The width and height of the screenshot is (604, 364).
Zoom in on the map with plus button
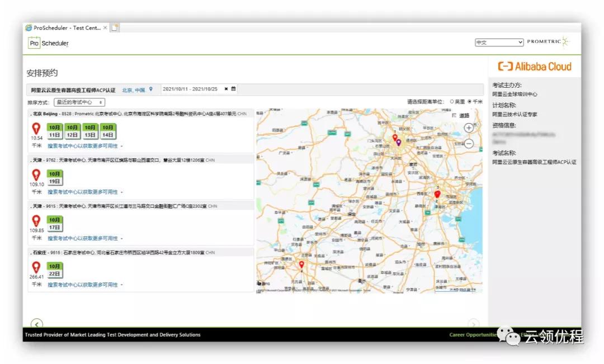tap(469, 128)
